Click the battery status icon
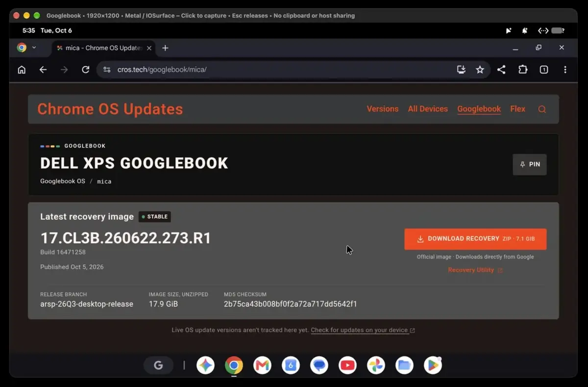The height and width of the screenshot is (387, 588). click(558, 30)
